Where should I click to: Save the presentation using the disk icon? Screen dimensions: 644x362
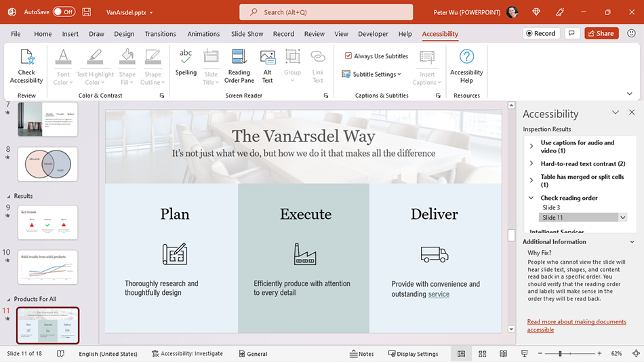pos(87,12)
